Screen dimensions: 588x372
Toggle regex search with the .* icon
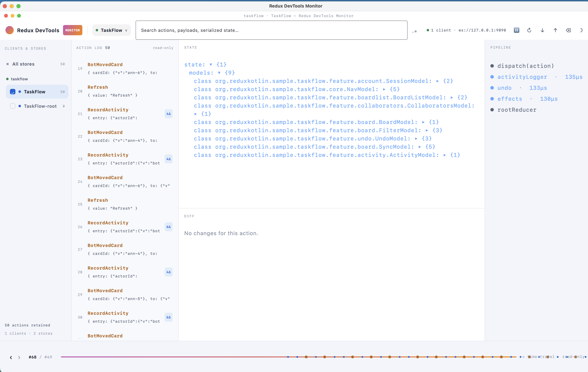click(414, 31)
